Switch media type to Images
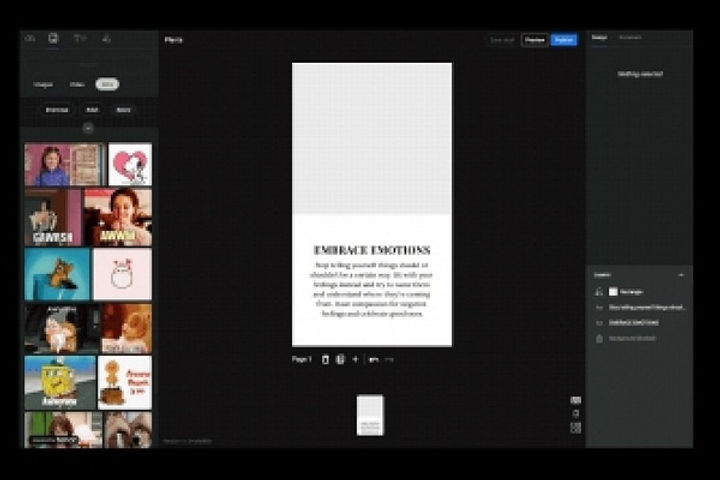Screen dimensions: 720x480 [x=43, y=85]
